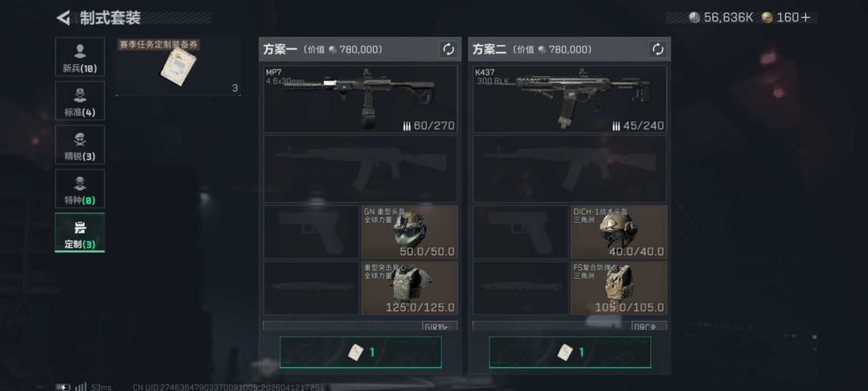Image resolution: width=868 pixels, height=391 pixels.
Task: View the 重型突击背心 armor item
Action: 410,288
